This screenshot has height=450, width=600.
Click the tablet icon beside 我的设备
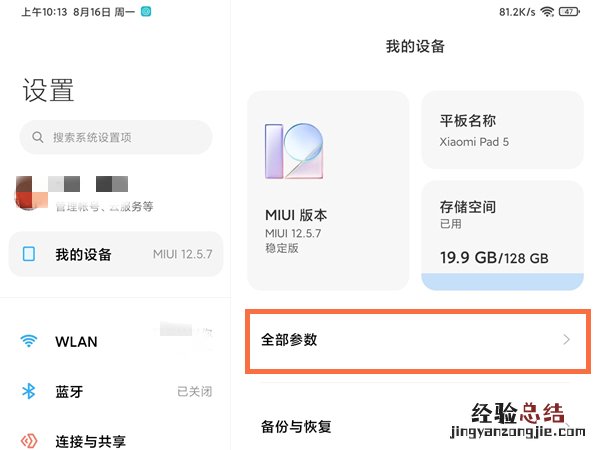pyautogui.click(x=29, y=254)
